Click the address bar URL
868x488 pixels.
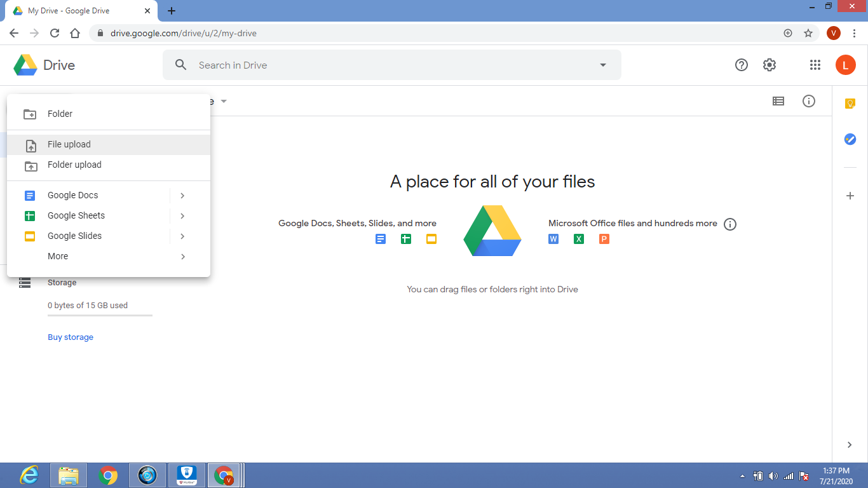pyautogui.click(x=184, y=33)
